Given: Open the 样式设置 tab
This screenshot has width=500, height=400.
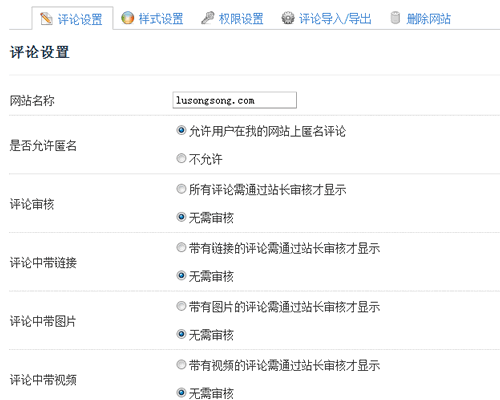Looking at the screenshot, I should pos(152,18).
